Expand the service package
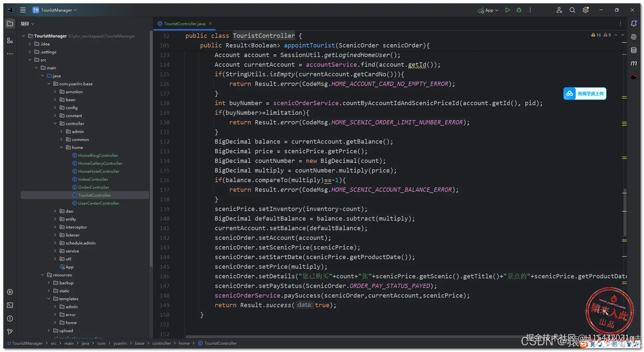Viewport: 644px width, 352px height. pyautogui.click(x=55, y=251)
